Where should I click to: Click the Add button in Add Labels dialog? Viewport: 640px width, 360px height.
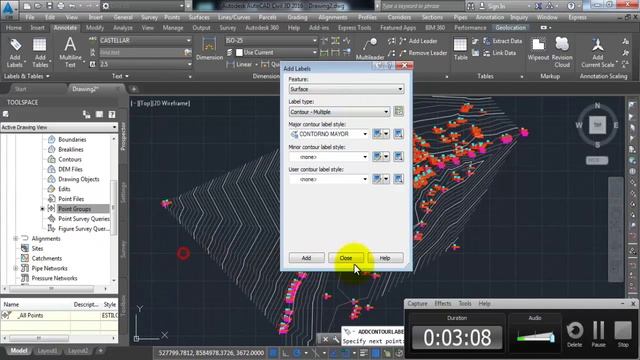click(307, 258)
